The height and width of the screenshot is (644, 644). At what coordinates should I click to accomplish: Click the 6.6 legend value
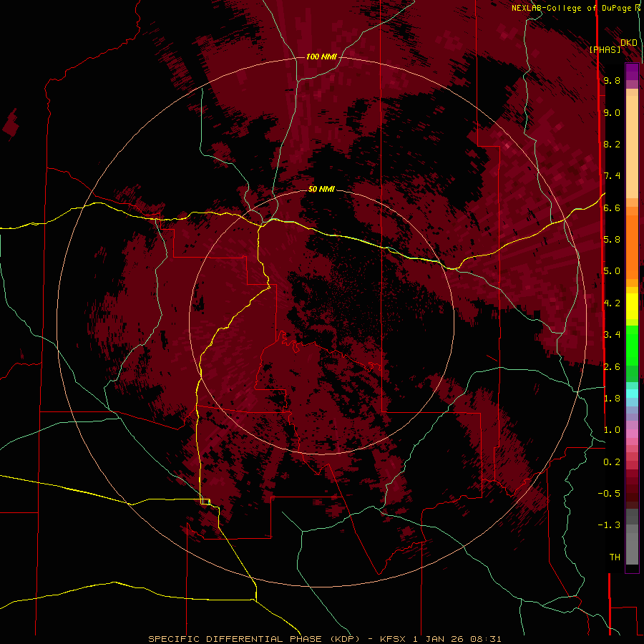point(612,208)
